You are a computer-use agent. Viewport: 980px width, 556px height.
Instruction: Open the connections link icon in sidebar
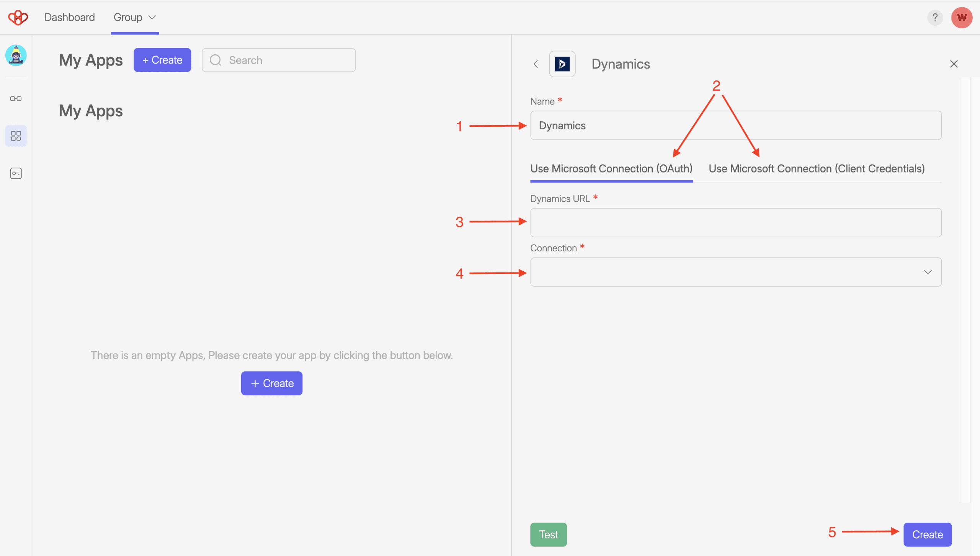click(x=16, y=99)
